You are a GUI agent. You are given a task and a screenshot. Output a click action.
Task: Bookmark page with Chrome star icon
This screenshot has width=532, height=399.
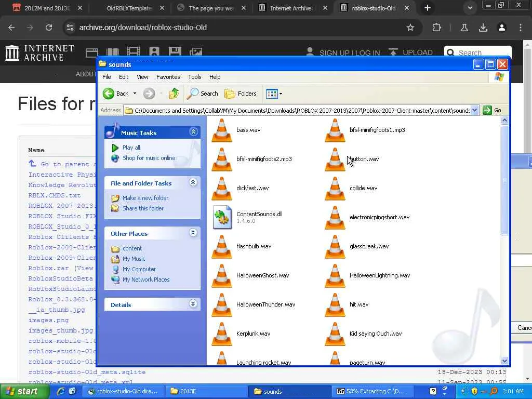[x=410, y=28]
